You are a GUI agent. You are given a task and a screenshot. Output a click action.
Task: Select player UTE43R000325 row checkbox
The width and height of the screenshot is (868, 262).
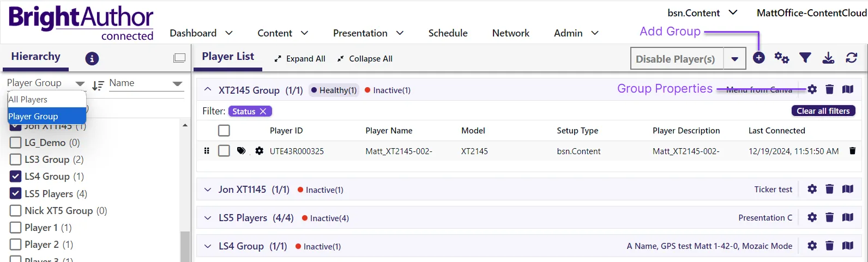(x=224, y=151)
